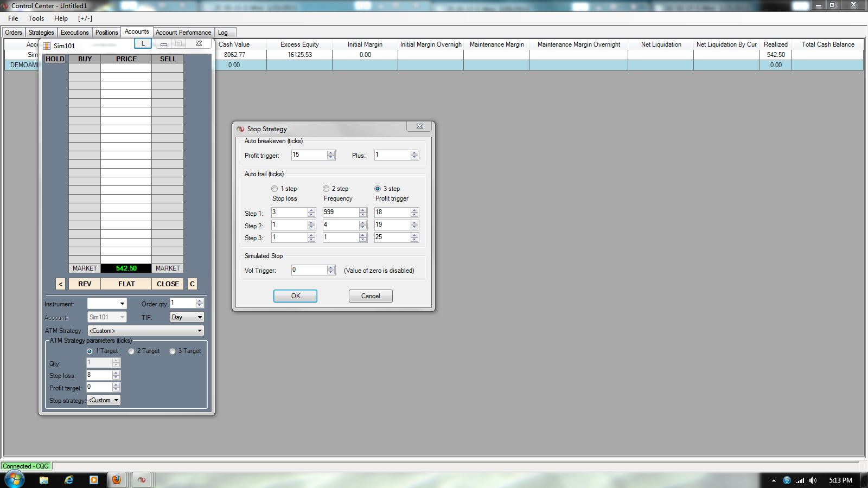Select the 1 step auto trail option
This screenshot has width=868, height=488.
tap(275, 189)
